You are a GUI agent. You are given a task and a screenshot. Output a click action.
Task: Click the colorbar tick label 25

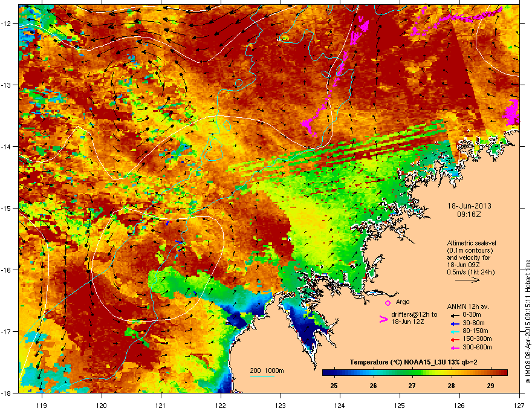pos(334,386)
